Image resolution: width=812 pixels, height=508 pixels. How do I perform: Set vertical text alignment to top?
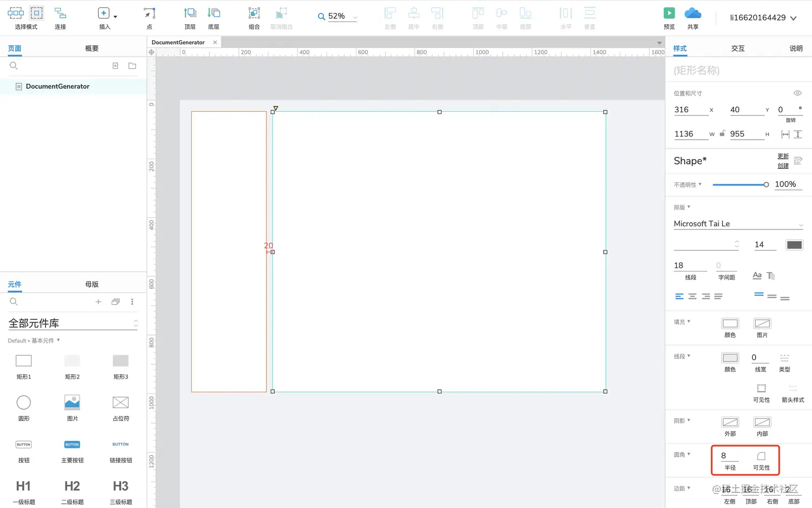[759, 295]
